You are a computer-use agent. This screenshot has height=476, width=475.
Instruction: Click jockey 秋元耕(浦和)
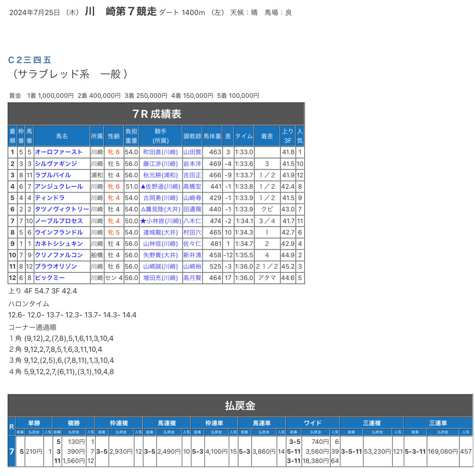pos(160,175)
